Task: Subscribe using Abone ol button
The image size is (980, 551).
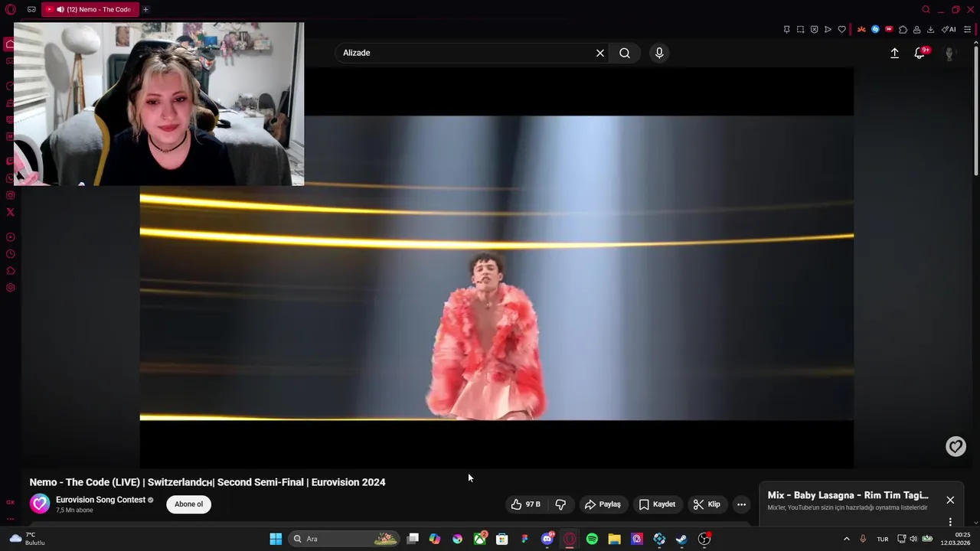Action: (x=188, y=504)
